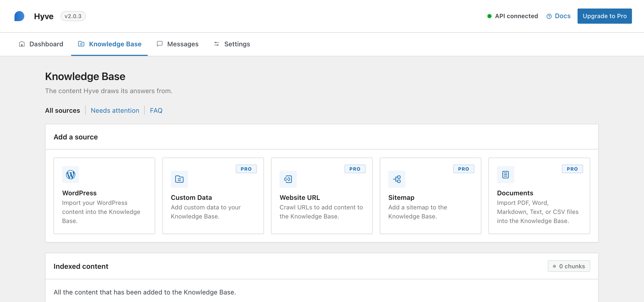Screen dimensions: 644x302
Task: Click the Website URL card title
Action: (x=300, y=197)
